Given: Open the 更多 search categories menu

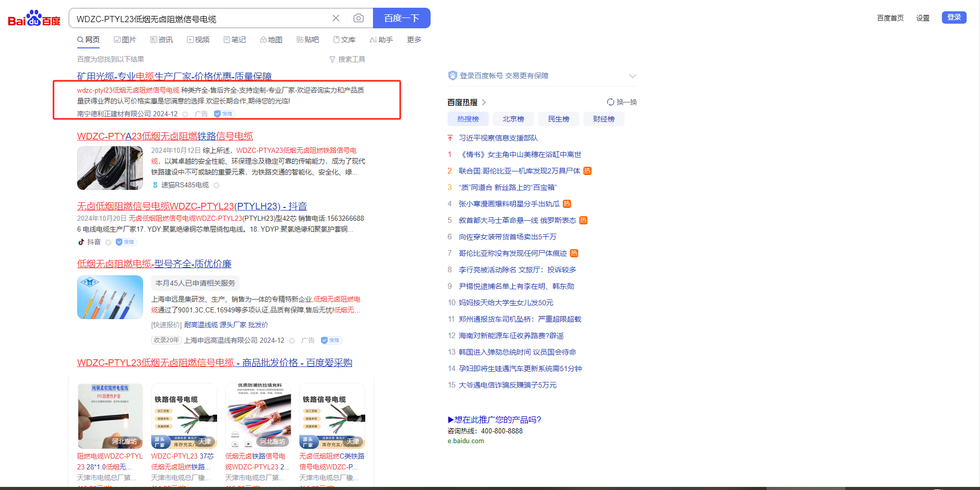Looking at the screenshot, I should point(414,40).
